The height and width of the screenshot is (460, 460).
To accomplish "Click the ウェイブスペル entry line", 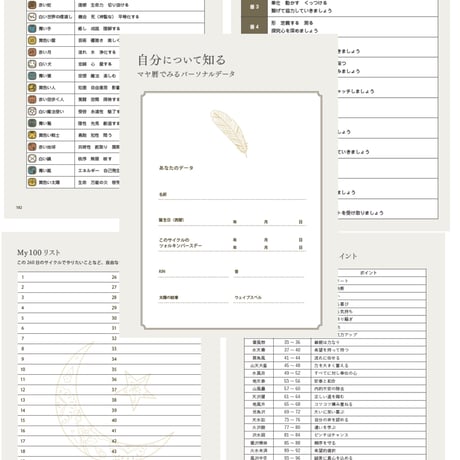I will tap(269, 298).
